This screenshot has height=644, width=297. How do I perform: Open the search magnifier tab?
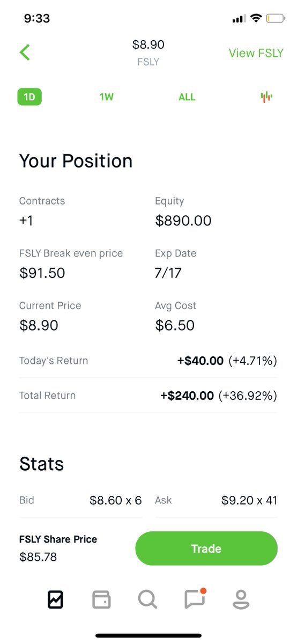click(147, 599)
